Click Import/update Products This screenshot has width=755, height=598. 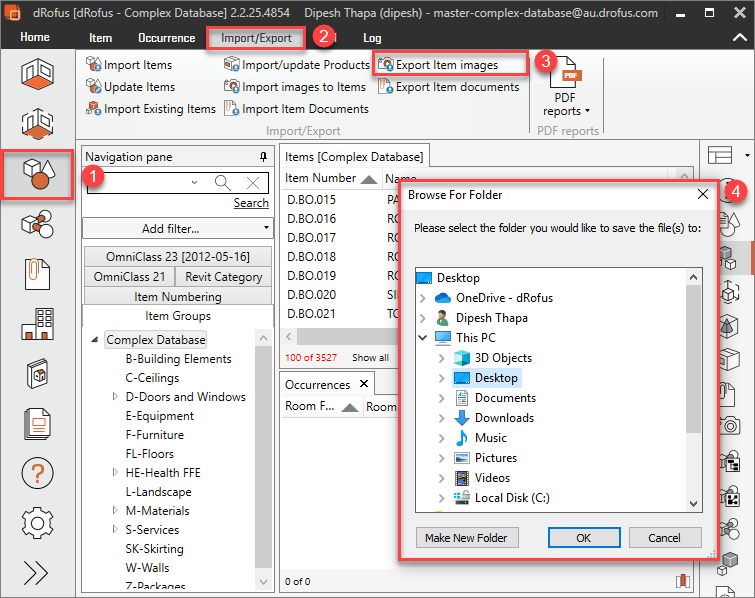(x=297, y=65)
